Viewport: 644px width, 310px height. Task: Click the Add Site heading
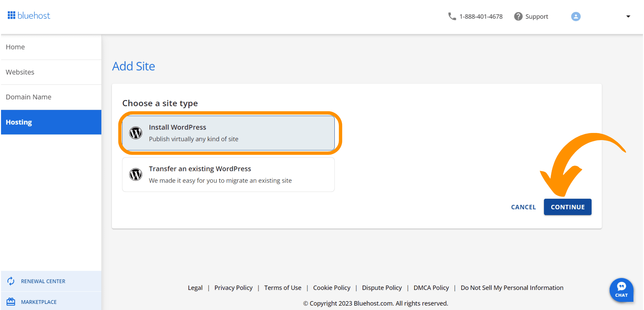coord(134,66)
